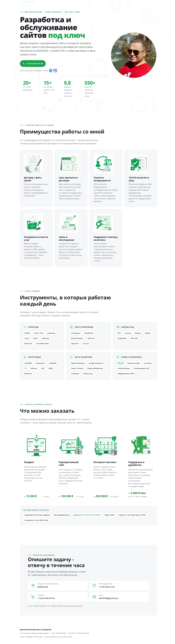Click the "Доработка по 152-ФЗ за 14 900 ₽" tag
Screen dimensions: 175x644
87,515
